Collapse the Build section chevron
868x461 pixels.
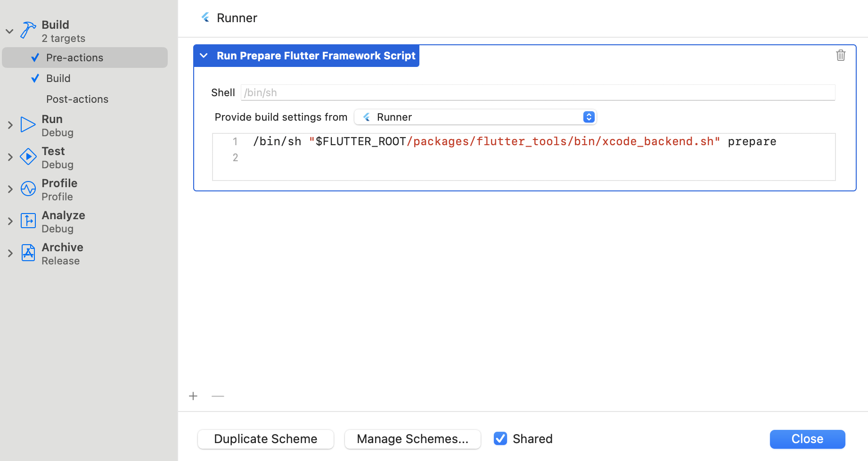[9, 31]
